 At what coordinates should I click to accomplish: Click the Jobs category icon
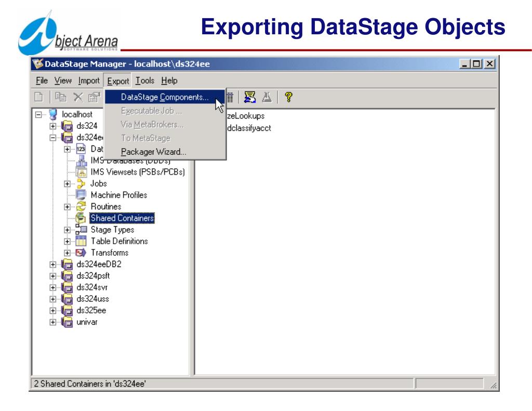[81, 183]
